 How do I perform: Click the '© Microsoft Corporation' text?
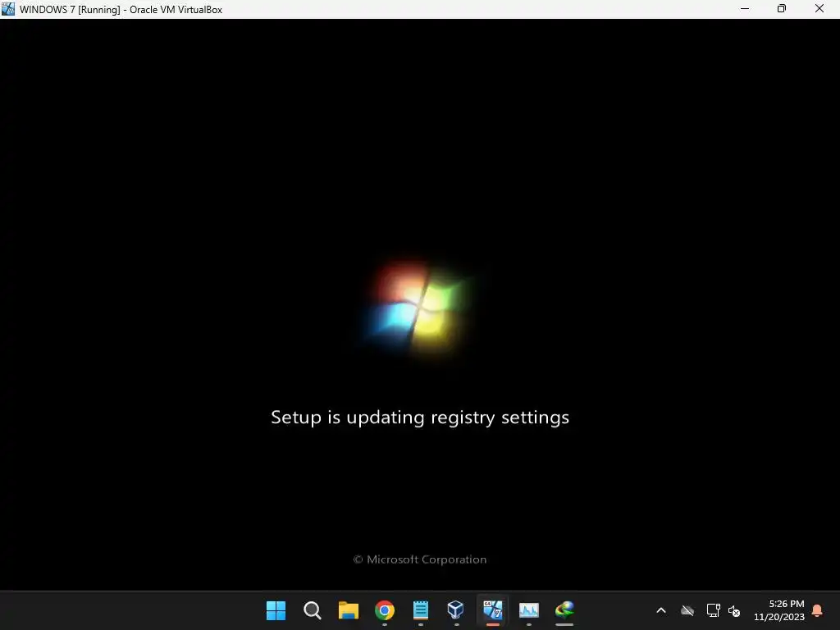pos(420,559)
